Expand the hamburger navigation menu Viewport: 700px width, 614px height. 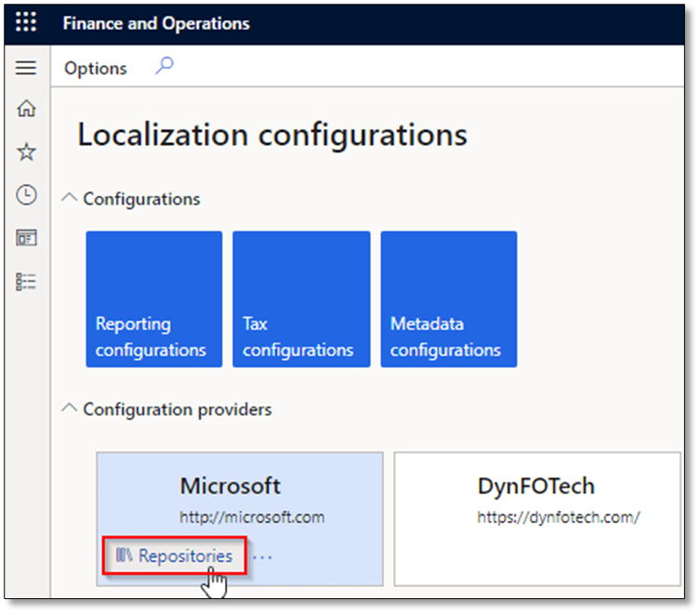pos(26,68)
